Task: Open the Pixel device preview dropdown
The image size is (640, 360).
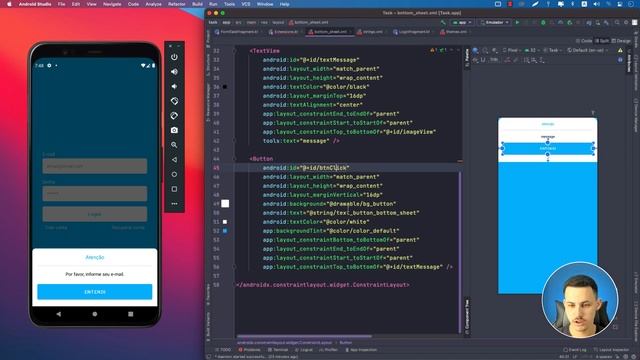Action: (x=512, y=50)
